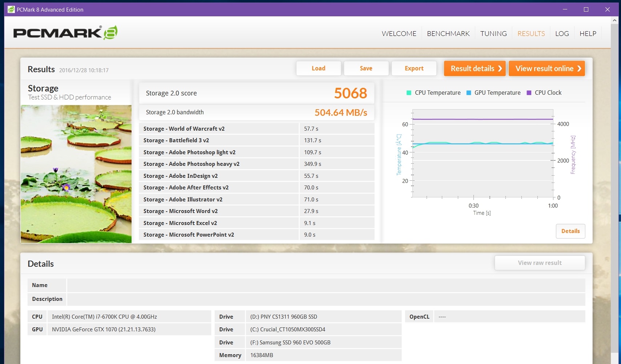Click the results timestamp 2016/12/28 10:18:17

point(84,70)
